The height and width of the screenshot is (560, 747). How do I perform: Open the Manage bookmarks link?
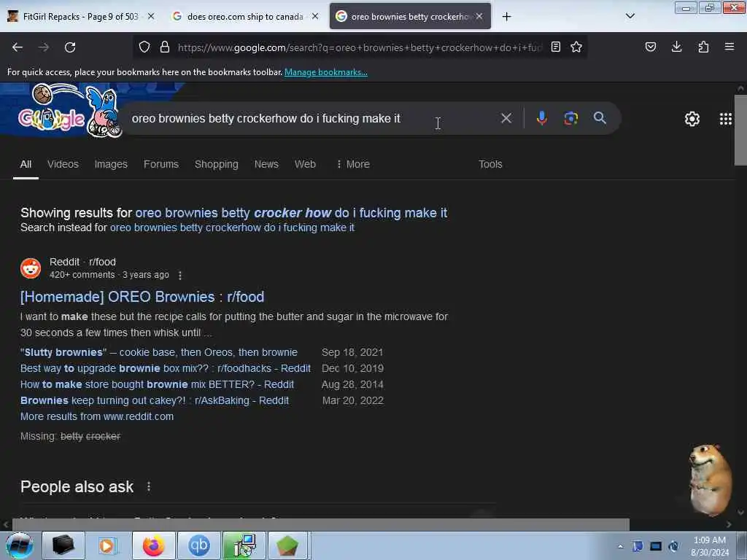click(326, 72)
